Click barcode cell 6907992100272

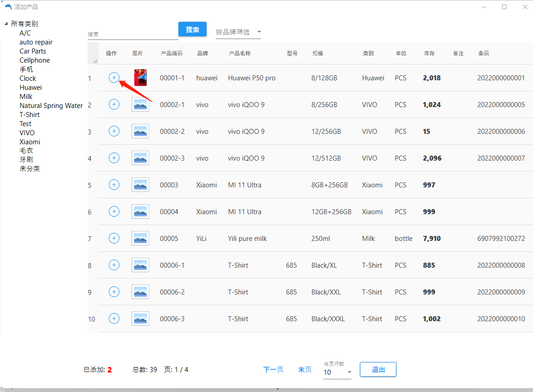[x=501, y=239]
